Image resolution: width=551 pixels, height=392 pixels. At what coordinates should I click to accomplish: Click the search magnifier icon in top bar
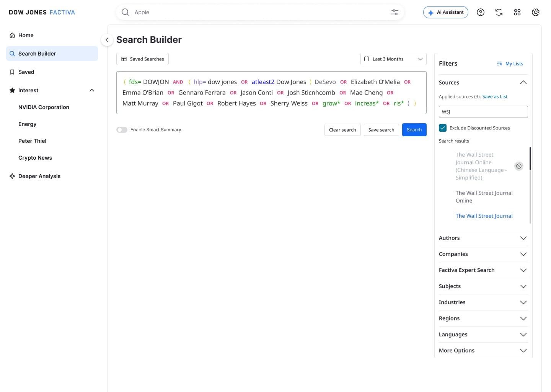pyautogui.click(x=125, y=12)
